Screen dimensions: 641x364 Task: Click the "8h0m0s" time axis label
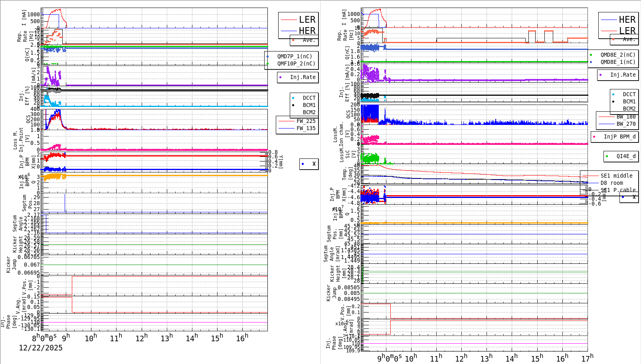point(44,337)
